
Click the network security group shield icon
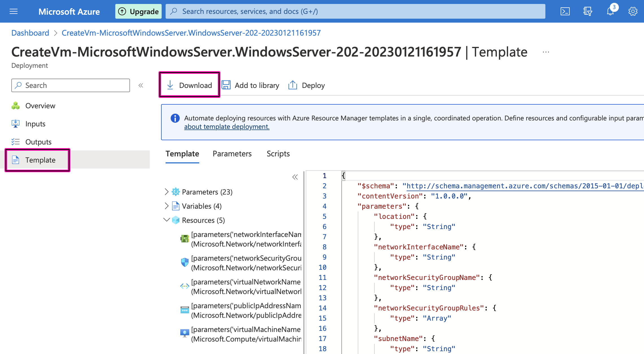185,262
